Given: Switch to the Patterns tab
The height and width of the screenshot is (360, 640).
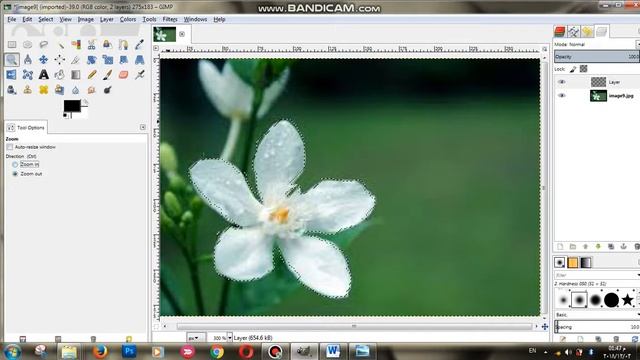Looking at the screenshot, I should (573, 262).
